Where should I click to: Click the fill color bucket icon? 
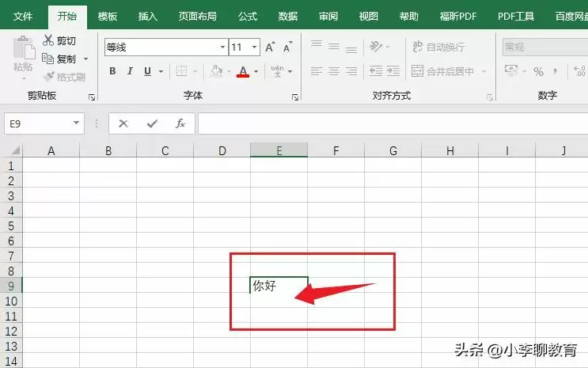coord(216,71)
